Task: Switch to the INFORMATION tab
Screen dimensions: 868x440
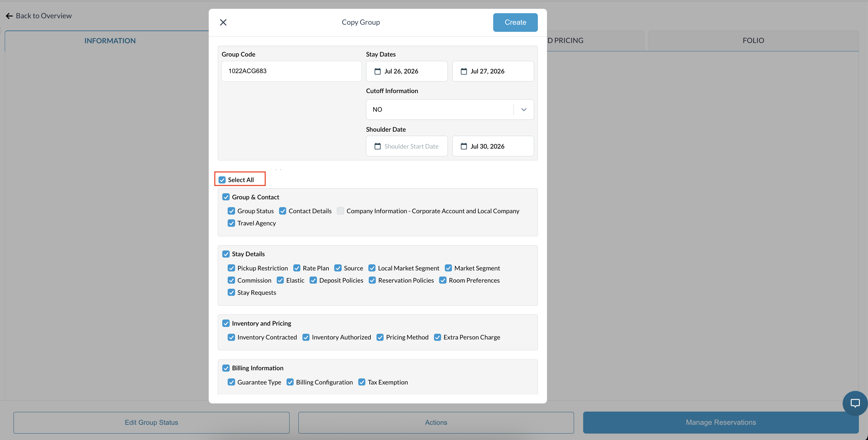Action: tap(110, 41)
